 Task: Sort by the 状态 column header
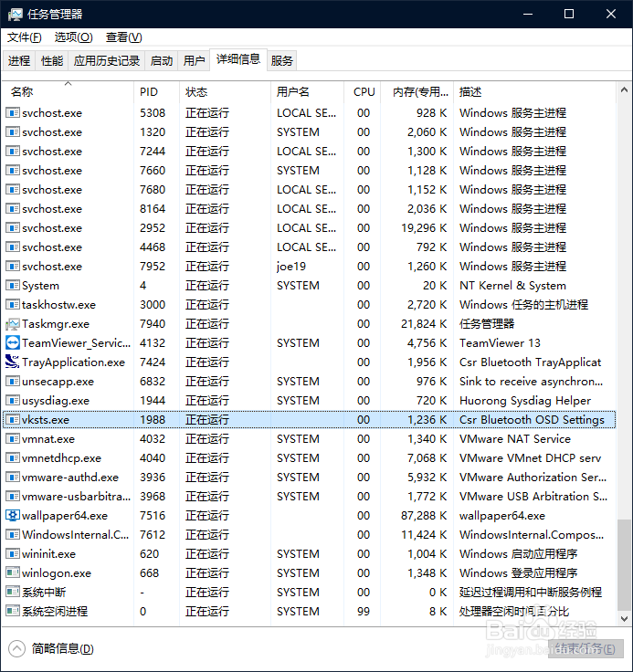[x=225, y=91]
